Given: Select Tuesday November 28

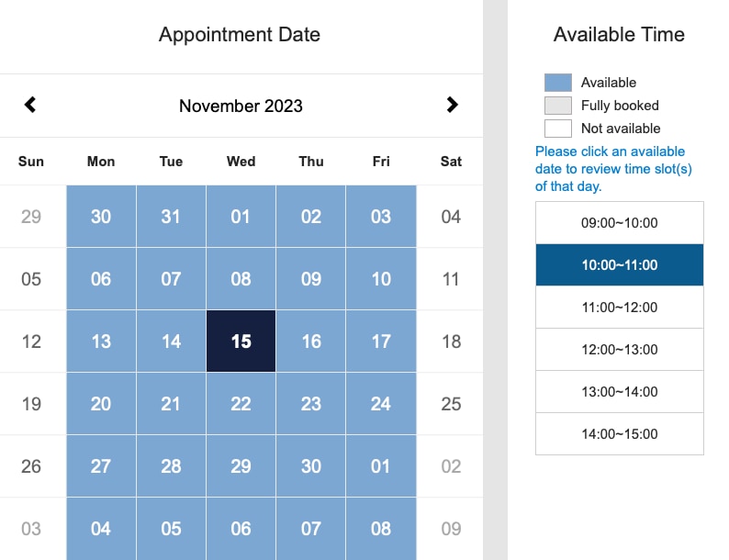Looking at the screenshot, I should coord(171,466).
